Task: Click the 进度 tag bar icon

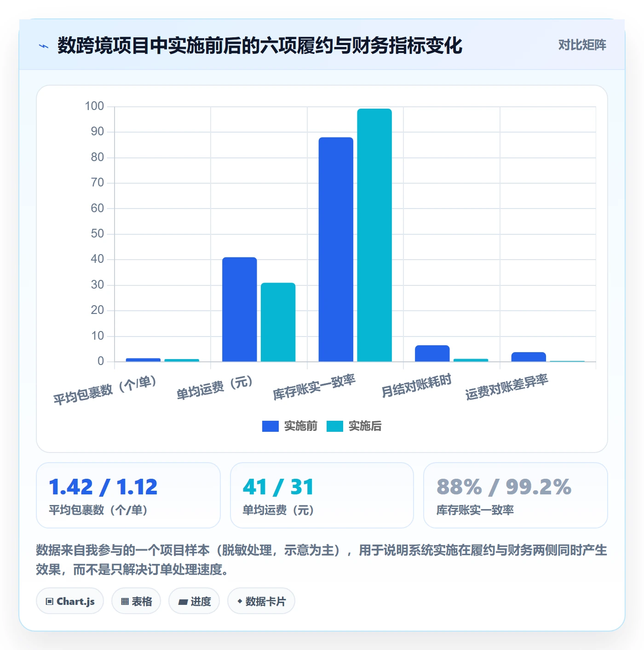Action: 183,602
